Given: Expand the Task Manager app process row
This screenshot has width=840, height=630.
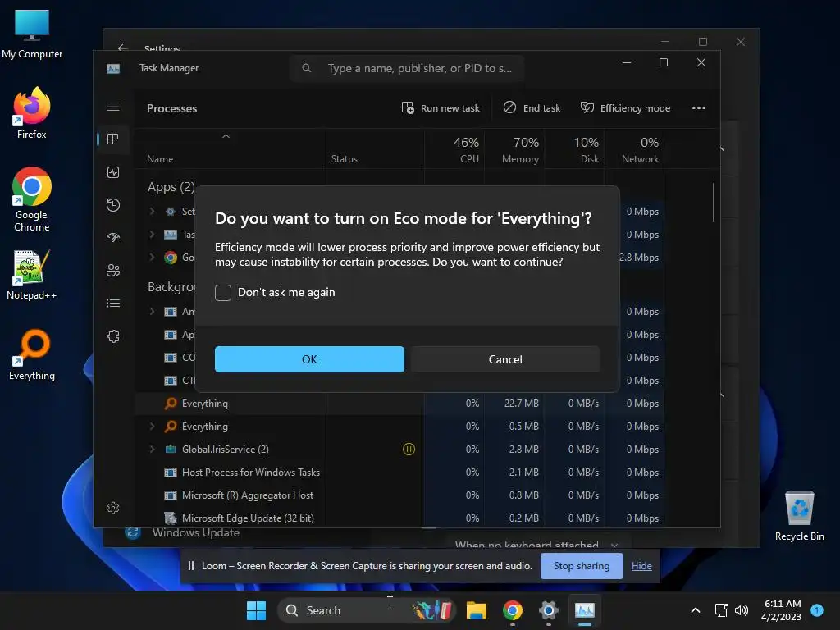Looking at the screenshot, I should coord(152,234).
